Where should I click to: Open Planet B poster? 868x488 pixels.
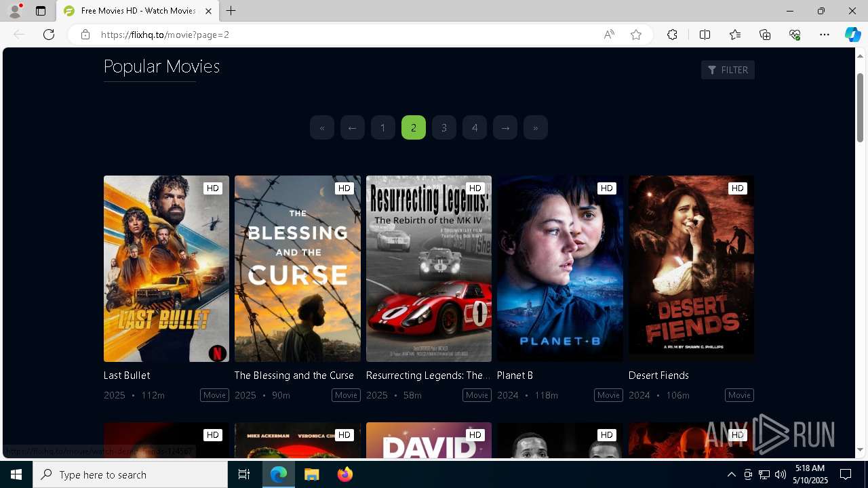point(560,268)
